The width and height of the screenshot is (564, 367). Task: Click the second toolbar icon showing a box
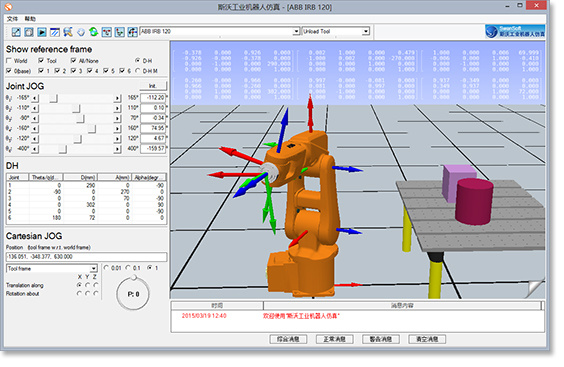click(29, 32)
